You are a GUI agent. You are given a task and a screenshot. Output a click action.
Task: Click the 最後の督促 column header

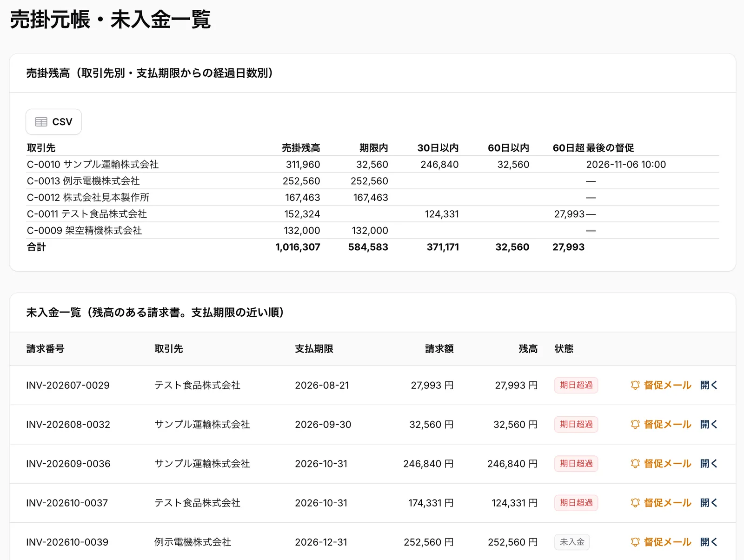610,148
